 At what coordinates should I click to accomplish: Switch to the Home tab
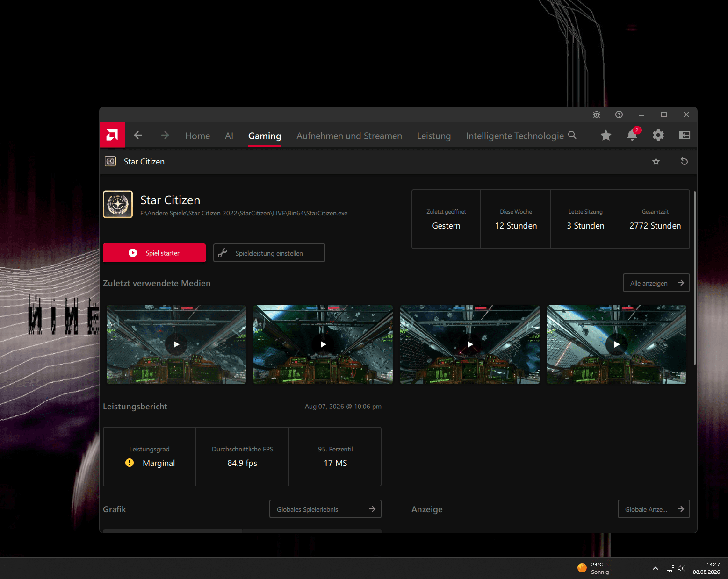pyautogui.click(x=197, y=136)
